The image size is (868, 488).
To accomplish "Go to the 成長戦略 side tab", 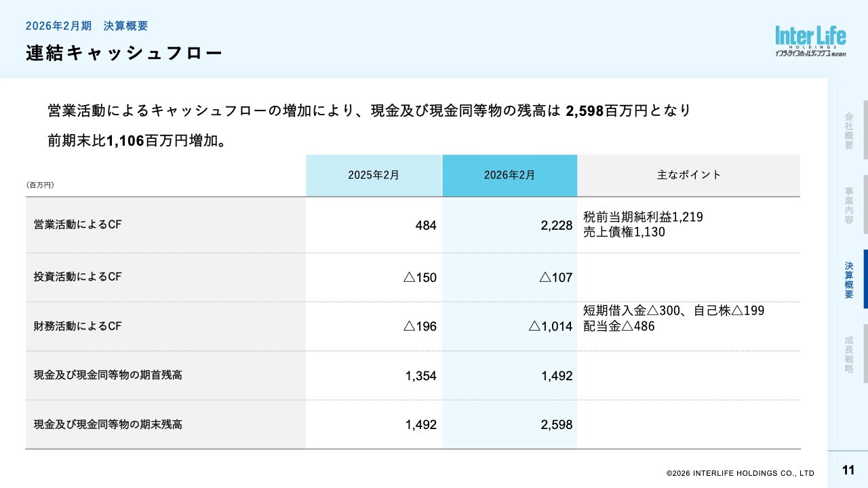I will click(848, 354).
